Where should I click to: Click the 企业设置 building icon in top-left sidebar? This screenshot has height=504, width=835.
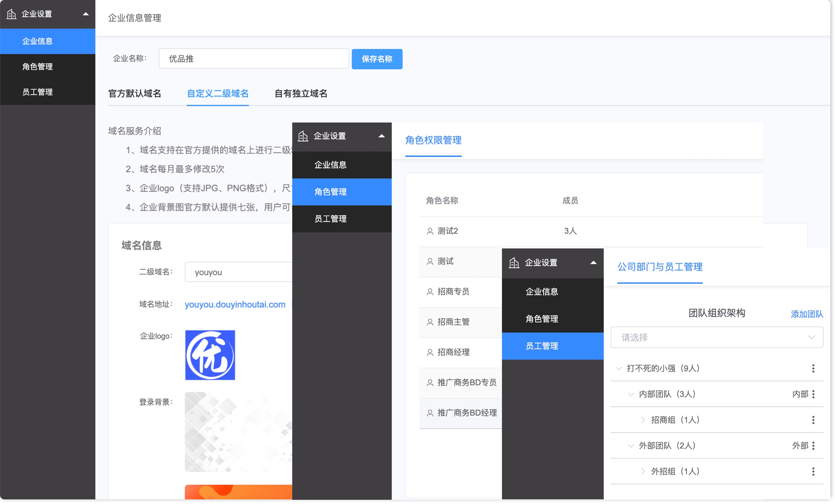pyautogui.click(x=11, y=14)
